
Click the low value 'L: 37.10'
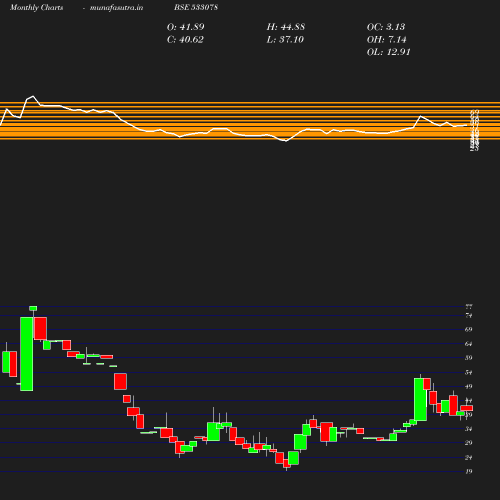click(285, 40)
